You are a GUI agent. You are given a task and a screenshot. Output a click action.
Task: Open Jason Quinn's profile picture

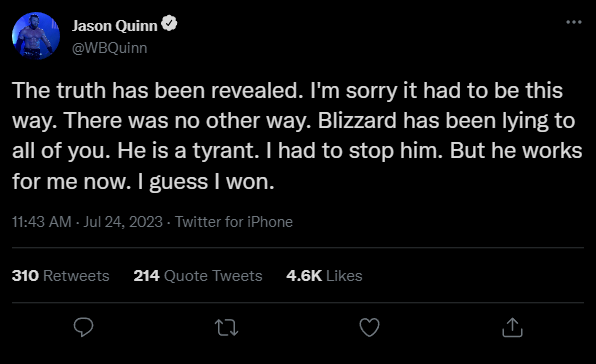point(36,36)
